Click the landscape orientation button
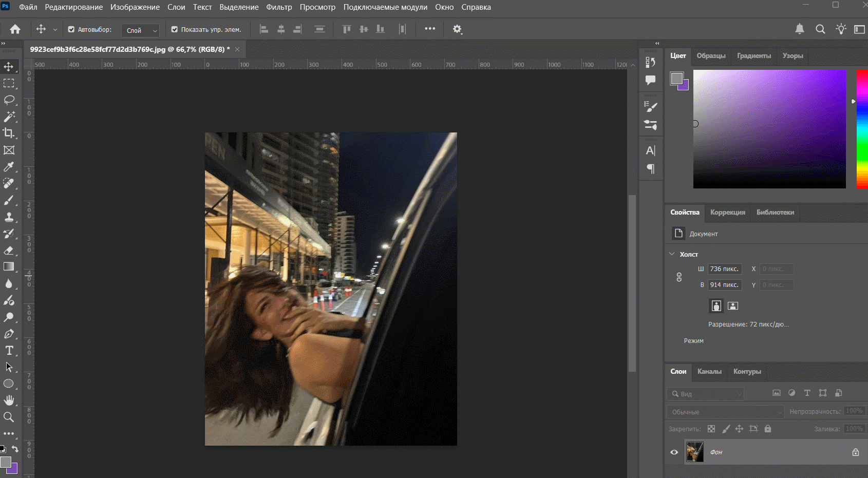The height and width of the screenshot is (478, 868). click(x=733, y=306)
